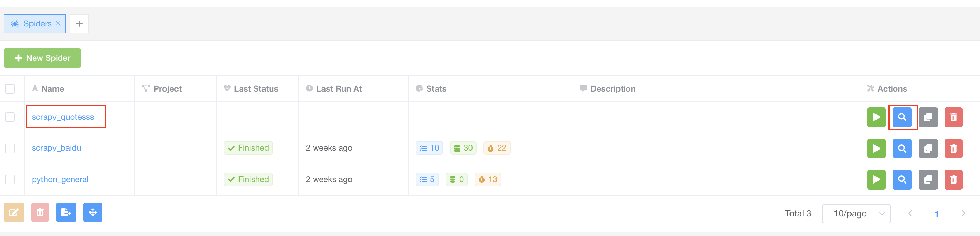Go to the previous page arrow

tap(910, 213)
